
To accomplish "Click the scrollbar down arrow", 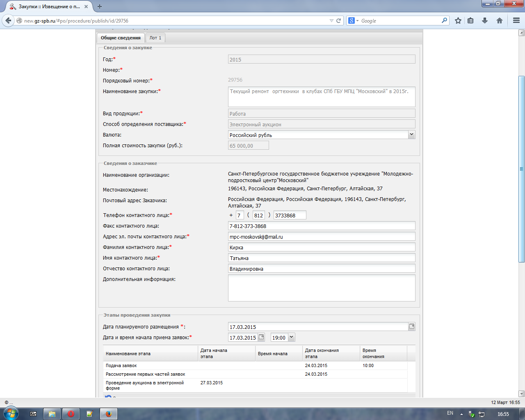I will pyautogui.click(x=521, y=394).
